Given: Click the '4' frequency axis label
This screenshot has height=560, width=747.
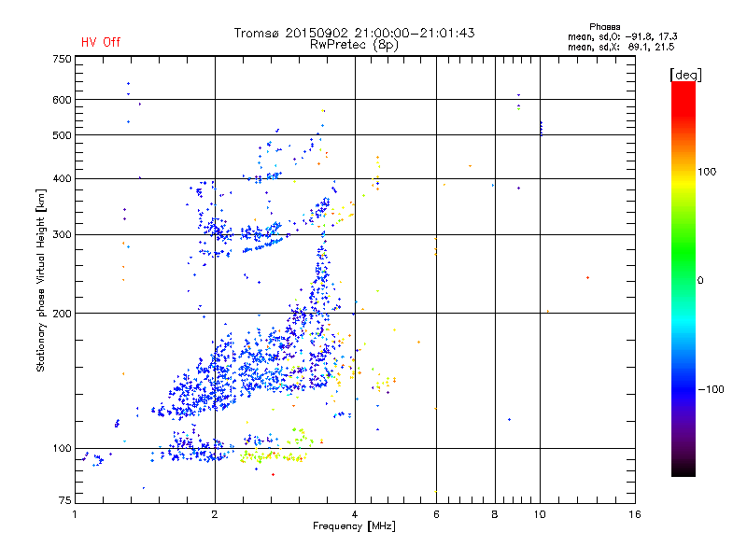Looking at the screenshot, I should point(355,514).
